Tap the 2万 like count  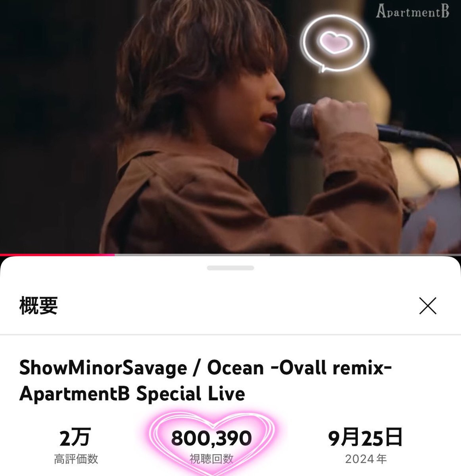[75, 438]
